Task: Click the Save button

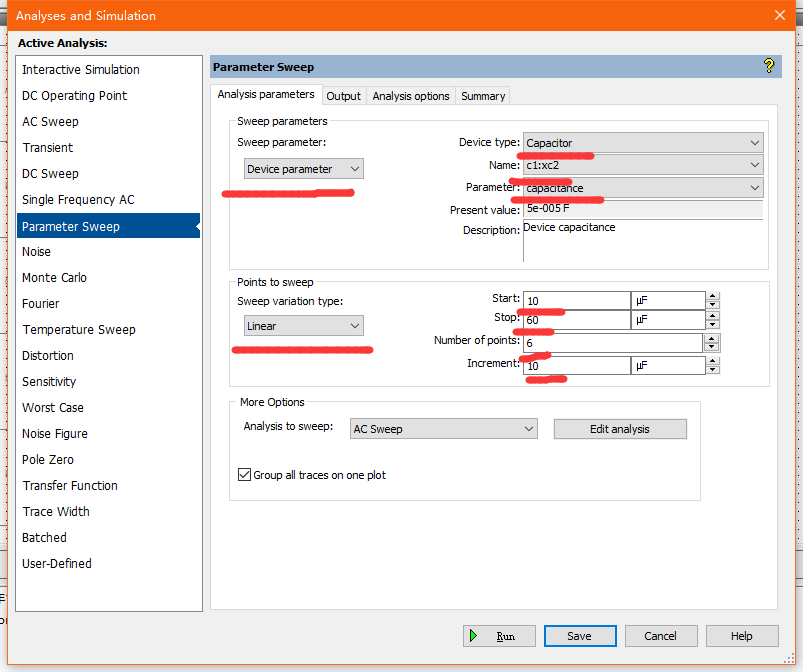Action: point(580,636)
